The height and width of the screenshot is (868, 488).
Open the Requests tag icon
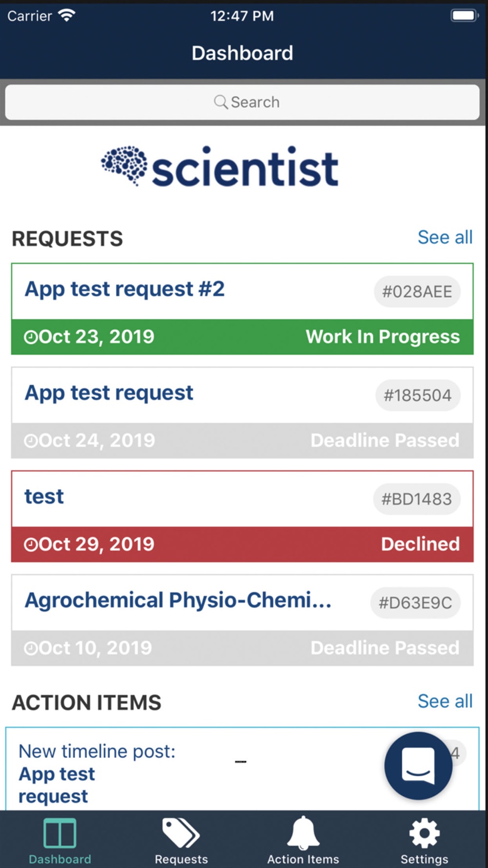[181, 833]
